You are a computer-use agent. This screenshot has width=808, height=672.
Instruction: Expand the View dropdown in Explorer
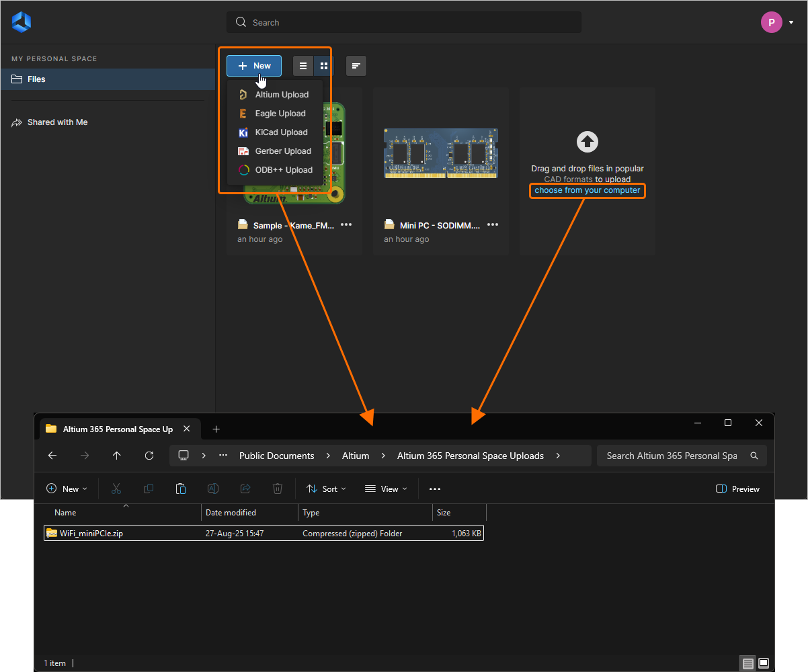[386, 489]
